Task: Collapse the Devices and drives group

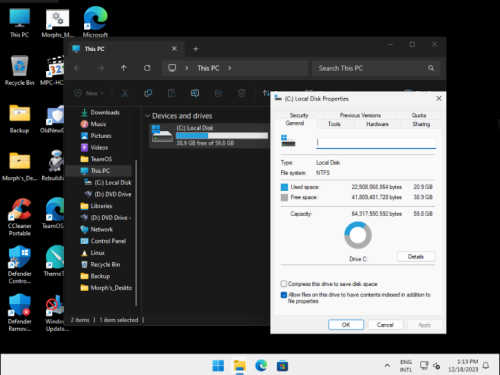Action: (147, 116)
